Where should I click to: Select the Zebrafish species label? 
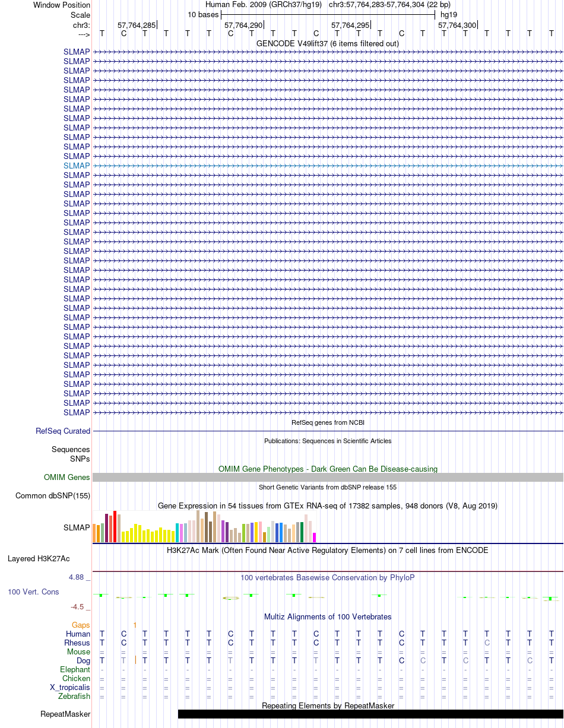tap(74, 697)
